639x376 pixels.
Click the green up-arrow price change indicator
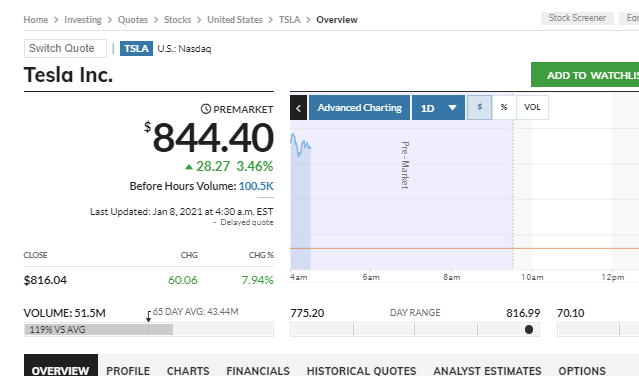point(188,167)
